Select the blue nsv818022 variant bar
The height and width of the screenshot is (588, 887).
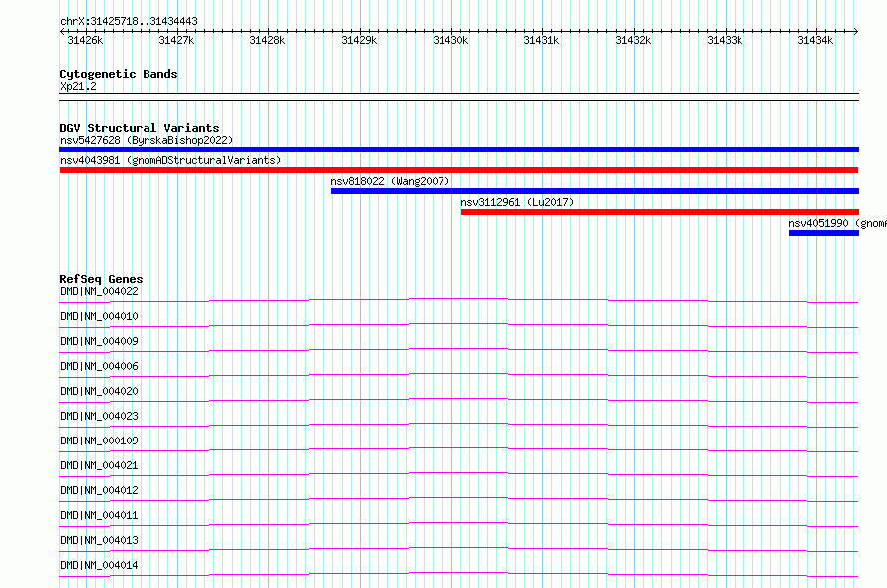click(x=595, y=191)
